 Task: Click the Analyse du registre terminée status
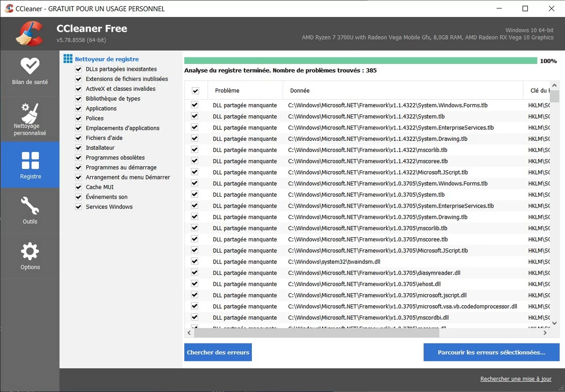point(280,71)
